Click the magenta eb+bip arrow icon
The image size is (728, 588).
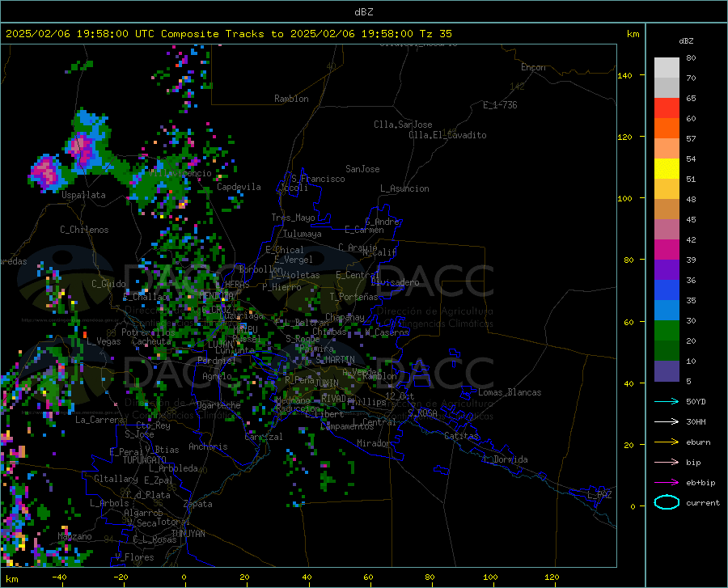click(x=667, y=482)
